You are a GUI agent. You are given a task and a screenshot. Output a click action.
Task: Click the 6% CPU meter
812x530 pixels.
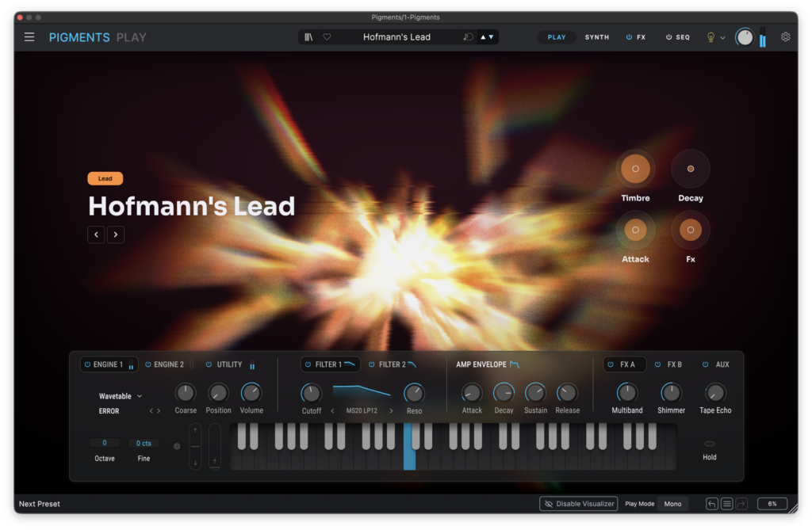[x=772, y=504]
